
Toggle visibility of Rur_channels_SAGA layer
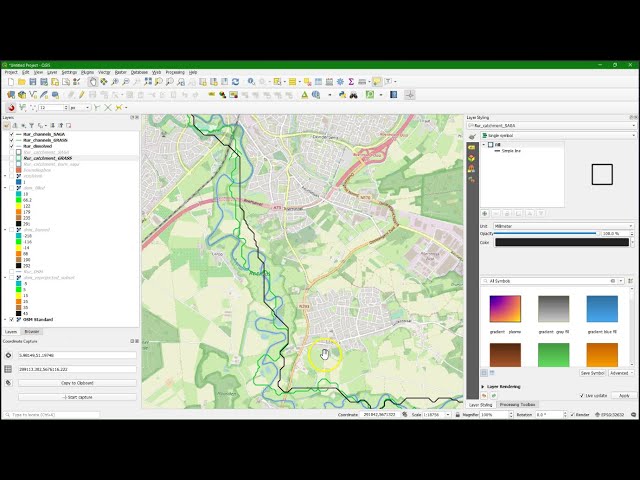pyautogui.click(x=11, y=134)
